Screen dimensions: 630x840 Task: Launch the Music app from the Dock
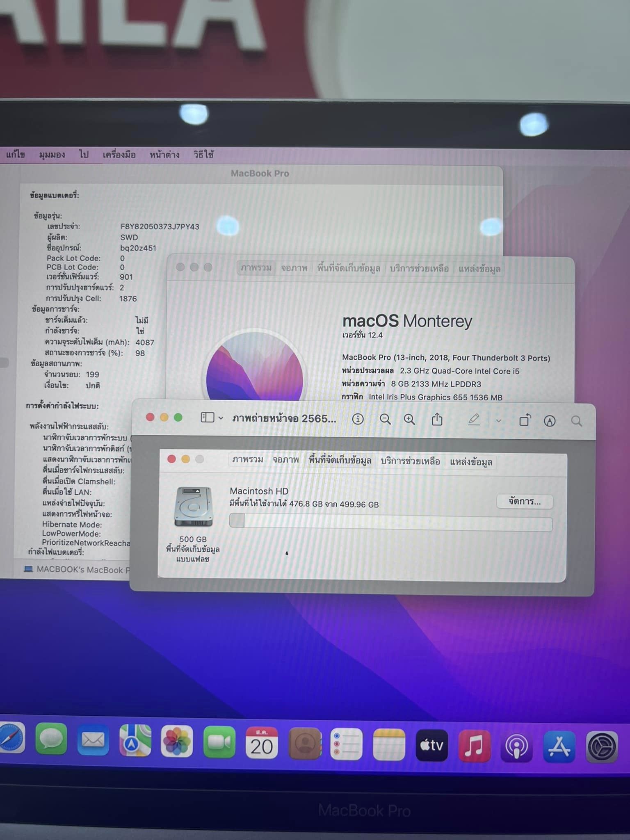[x=474, y=745]
